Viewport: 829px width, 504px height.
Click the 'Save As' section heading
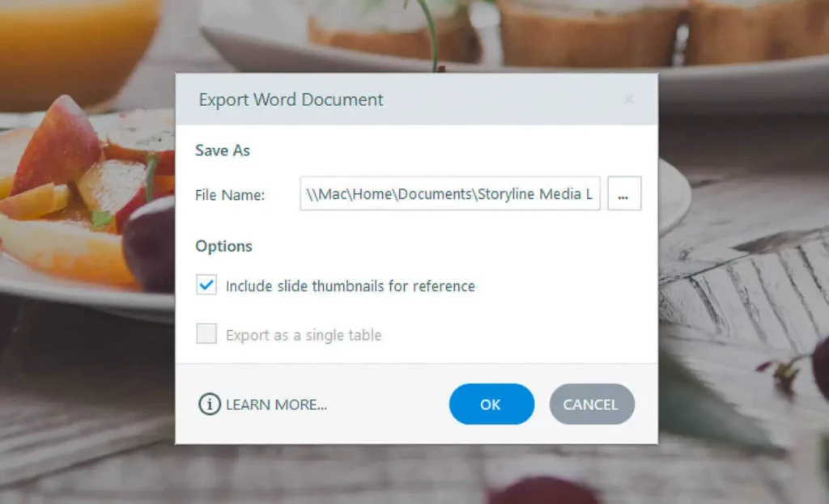coord(223,150)
